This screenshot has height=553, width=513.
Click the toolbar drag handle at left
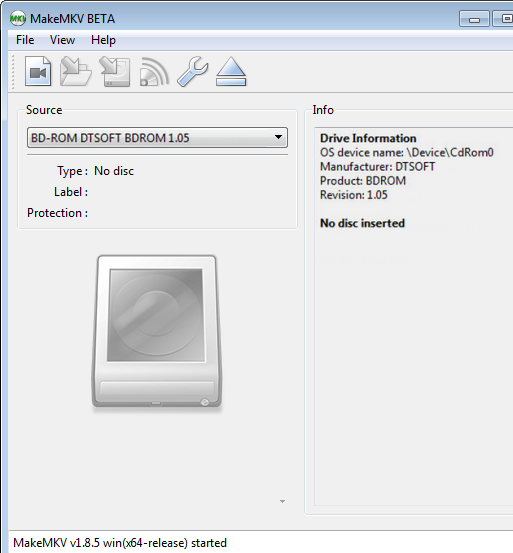coord(13,72)
